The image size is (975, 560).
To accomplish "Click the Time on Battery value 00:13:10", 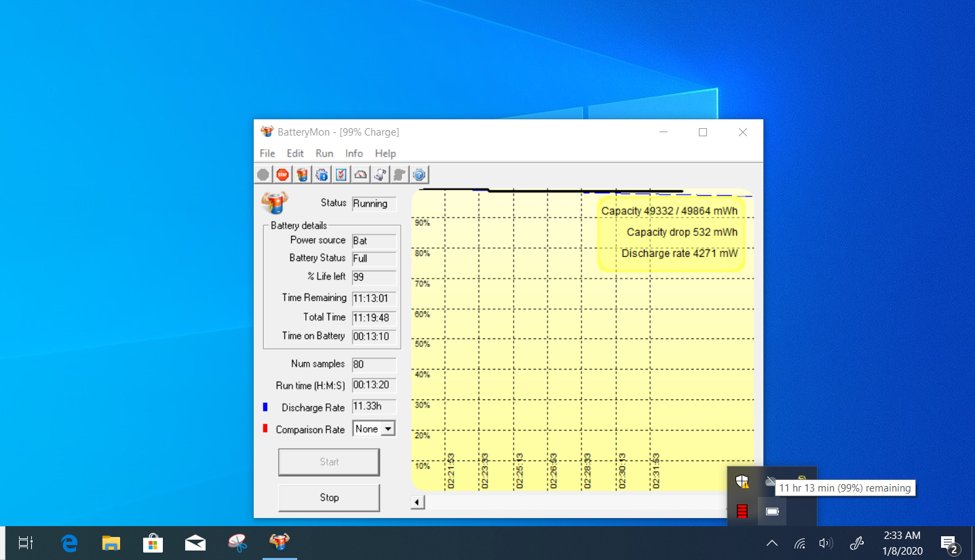I will (x=374, y=336).
